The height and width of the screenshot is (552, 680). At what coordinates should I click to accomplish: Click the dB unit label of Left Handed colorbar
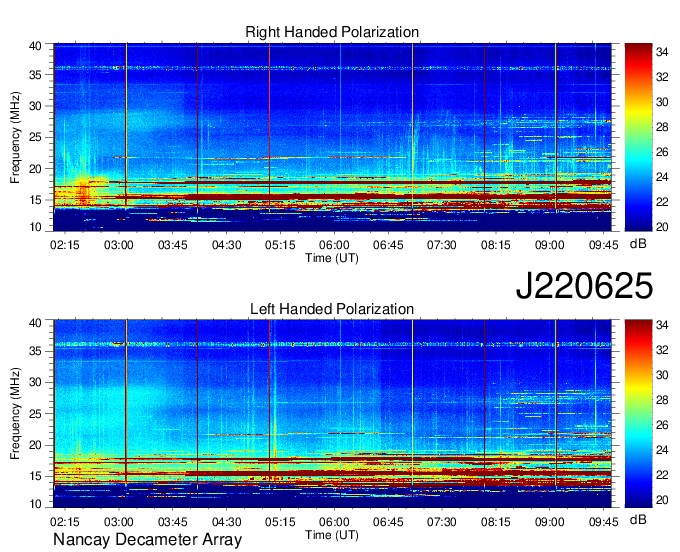tap(638, 520)
